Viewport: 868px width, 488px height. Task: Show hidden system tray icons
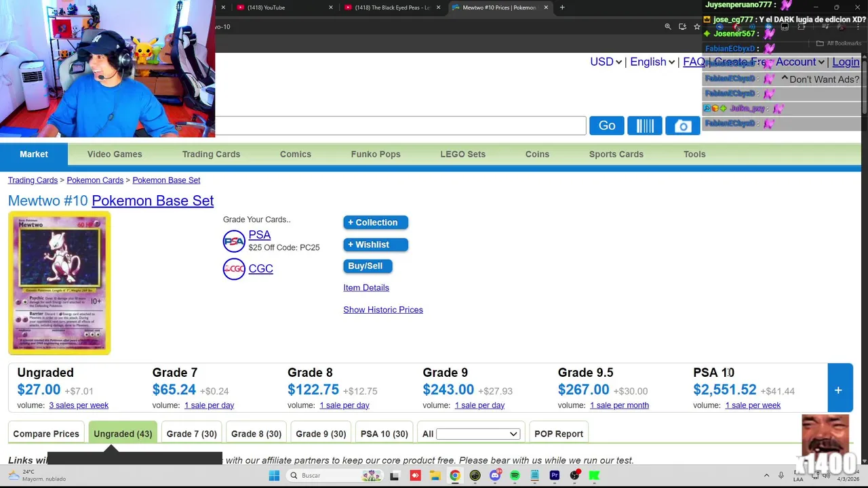766,476
